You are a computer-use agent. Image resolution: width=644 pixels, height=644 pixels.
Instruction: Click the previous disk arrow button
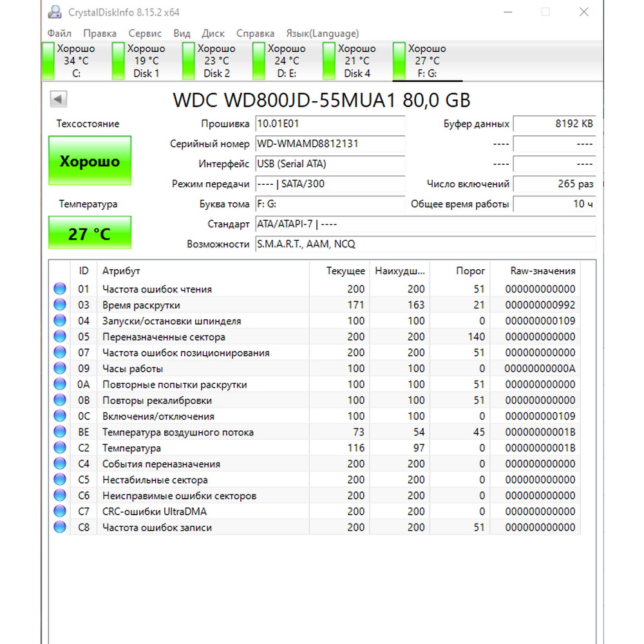click(59, 99)
